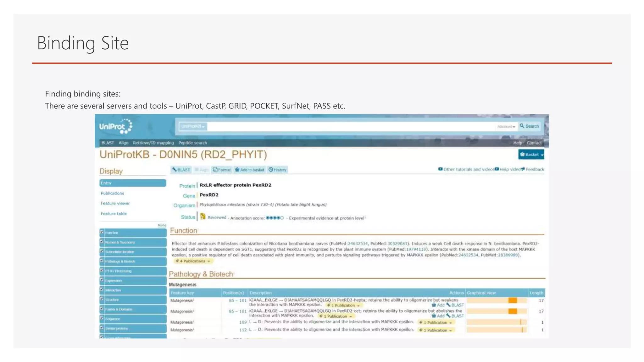The width and height of the screenshot is (644, 362).
Task: Toggle the Interaction checkbox
Action: (102, 289)
